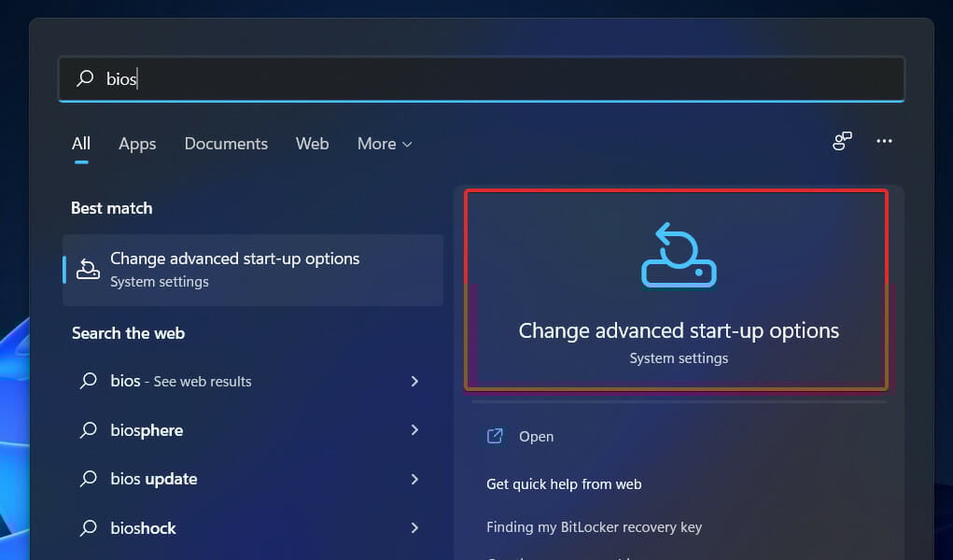
Task: Click the search icon beside bioshock suggestion
Action: [x=88, y=527]
